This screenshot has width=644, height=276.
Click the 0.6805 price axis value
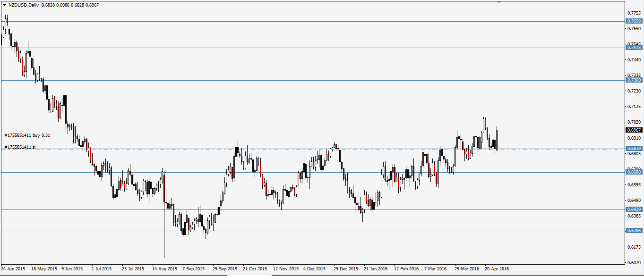635,153
